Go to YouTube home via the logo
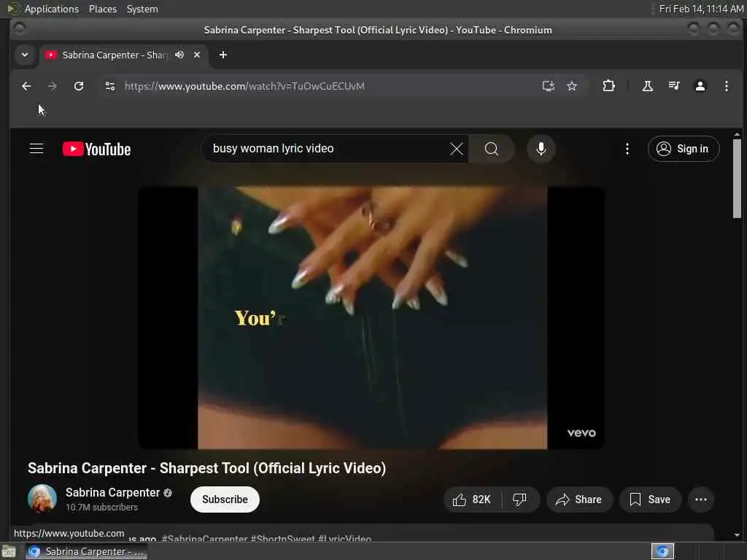The width and height of the screenshot is (747, 560). point(97,149)
